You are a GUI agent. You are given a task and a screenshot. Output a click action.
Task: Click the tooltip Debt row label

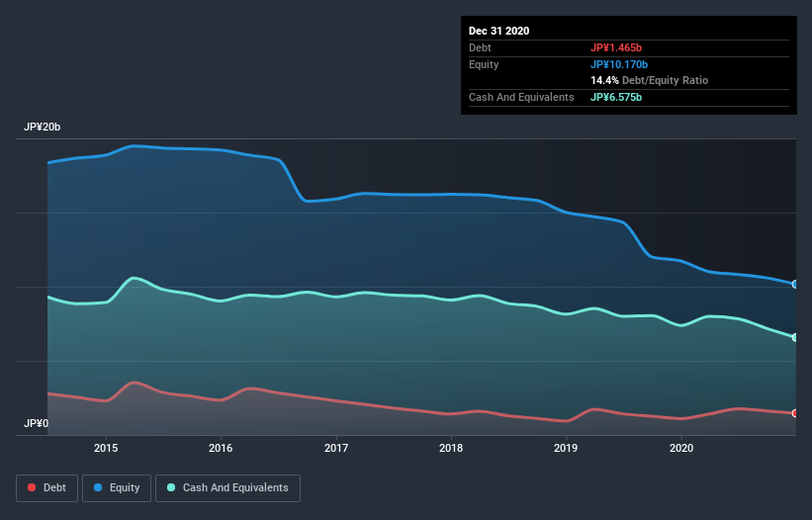tap(480, 47)
